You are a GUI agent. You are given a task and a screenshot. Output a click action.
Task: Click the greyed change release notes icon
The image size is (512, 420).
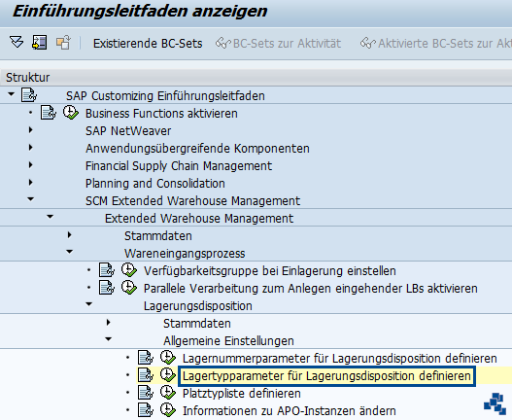click(63, 43)
